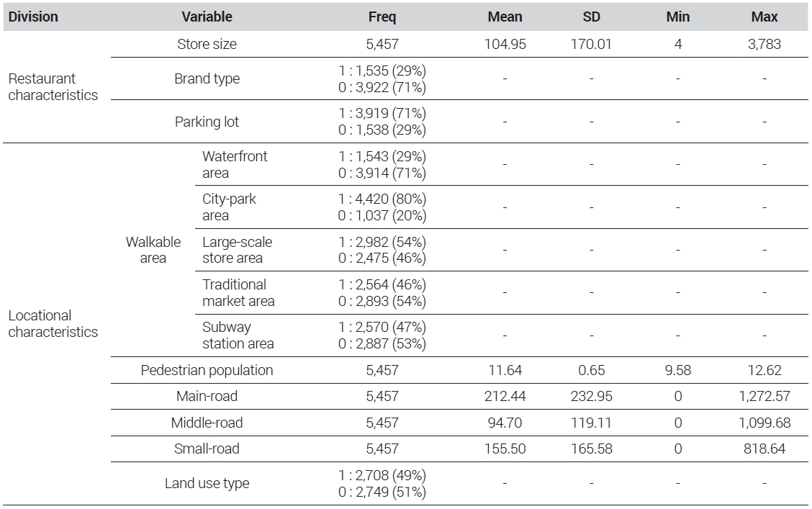
Task: Select the Parking lot row label
Action: pos(207,122)
